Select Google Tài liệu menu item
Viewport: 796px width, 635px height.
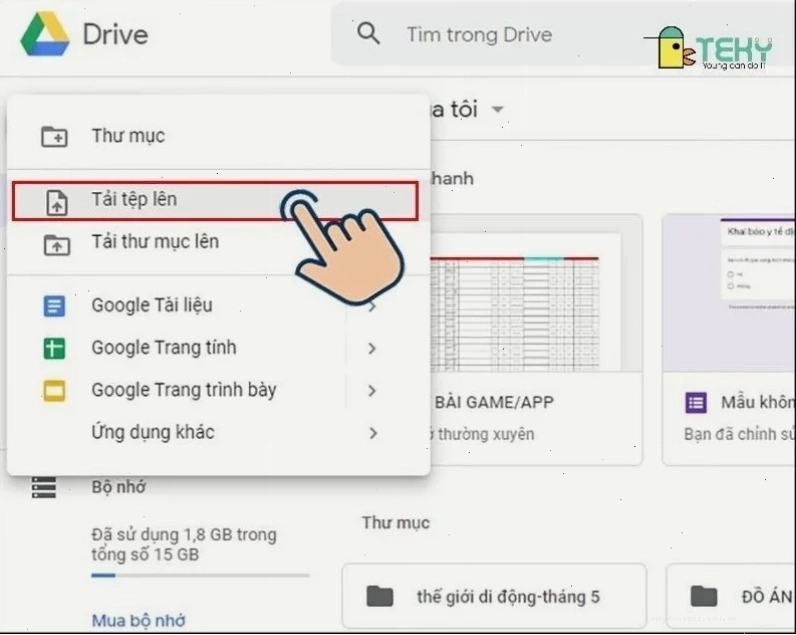tap(219, 306)
